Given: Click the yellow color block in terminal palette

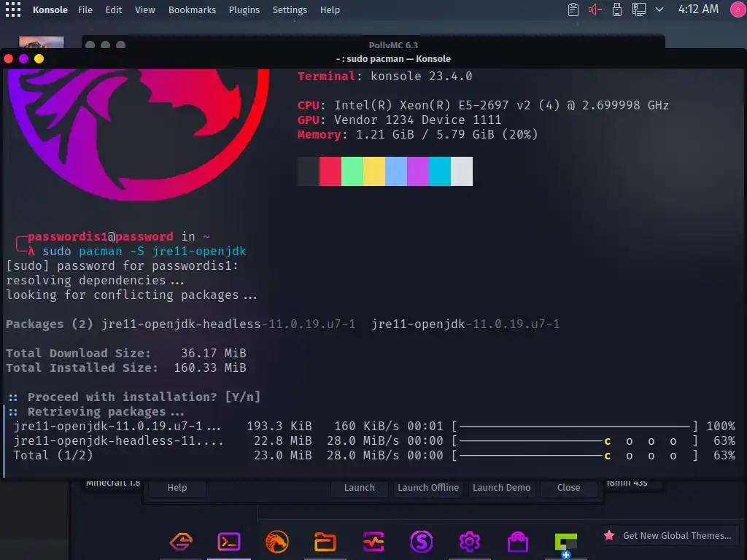Looking at the screenshot, I should tap(374, 171).
